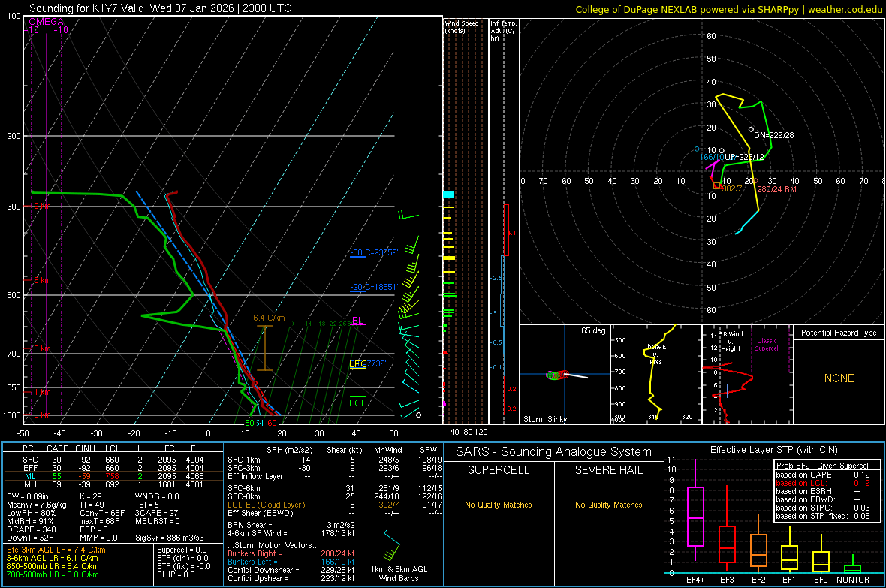Viewport: 886px width, 588px height.
Task: Click the MeanW = 7.6g/kg value
Action: [x=37, y=505]
